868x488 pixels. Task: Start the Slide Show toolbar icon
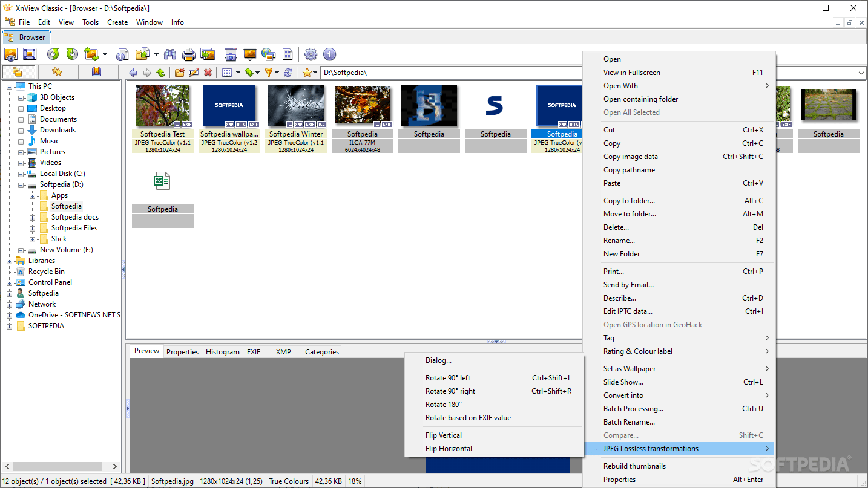(x=249, y=54)
